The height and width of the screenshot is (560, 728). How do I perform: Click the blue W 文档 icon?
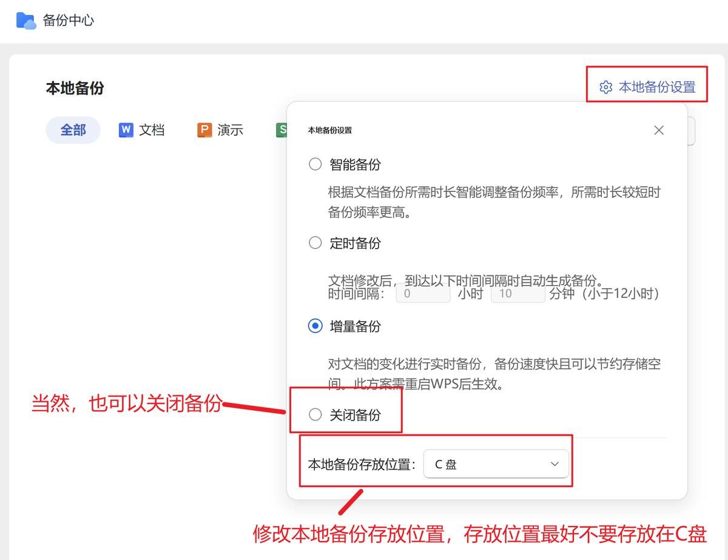pos(125,130)
